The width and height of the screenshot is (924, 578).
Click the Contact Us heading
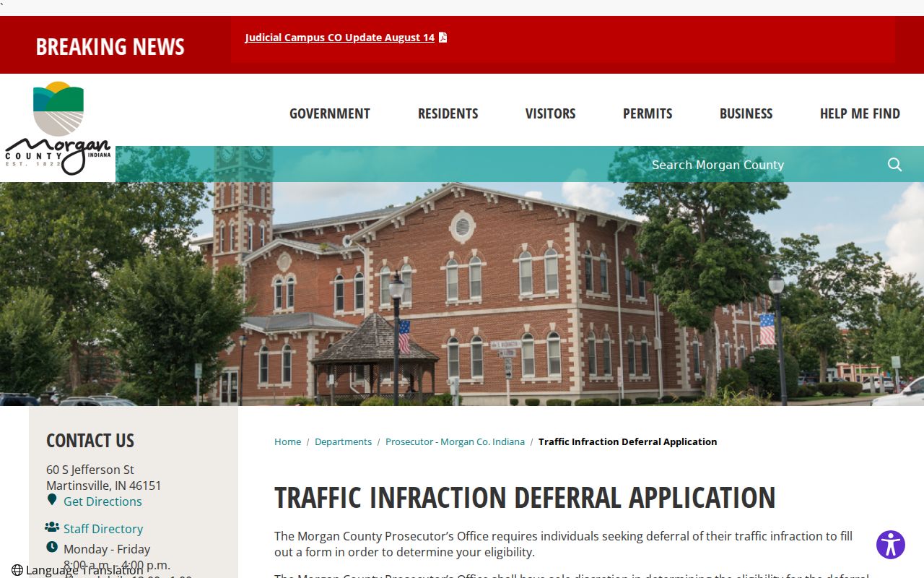tap(90, 441)
